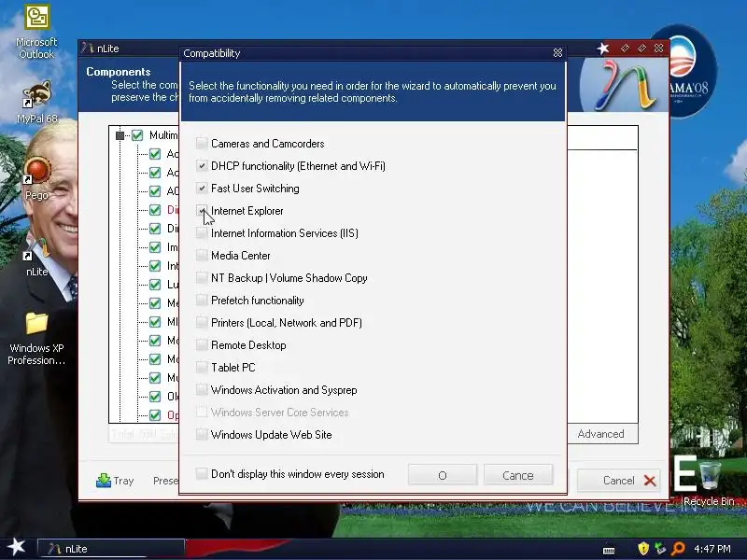Click the 4:47 PM taskbar clock
747x560 pixels.
tap(712, 549)
